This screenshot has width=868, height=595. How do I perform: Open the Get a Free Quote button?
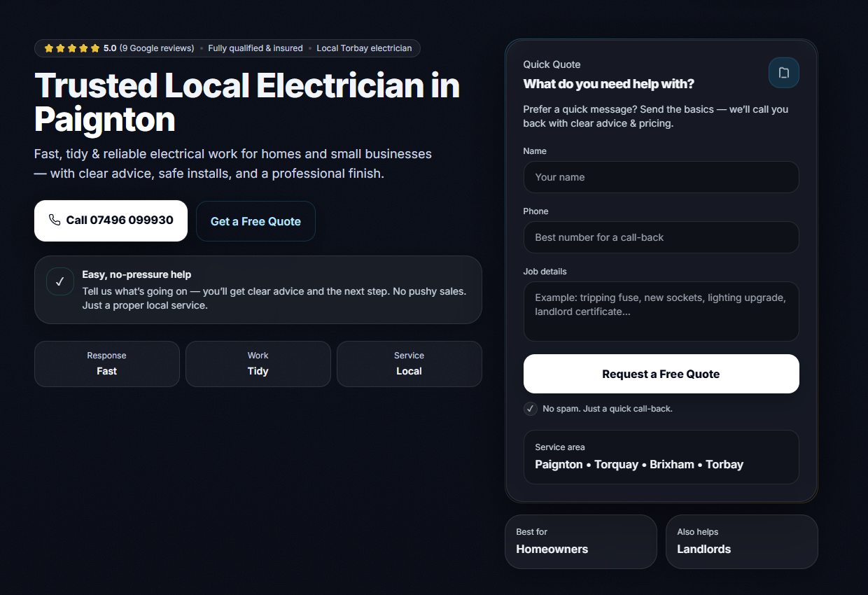[x=255, y=221]
